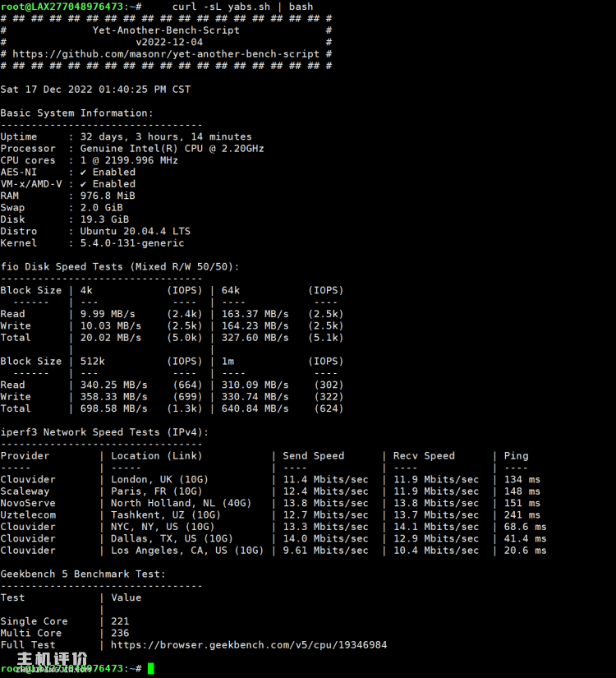Click the Los Angeles, CA, US (10G) location
The height and width of the screenshot is (678, 616).
tap(187, 551)
